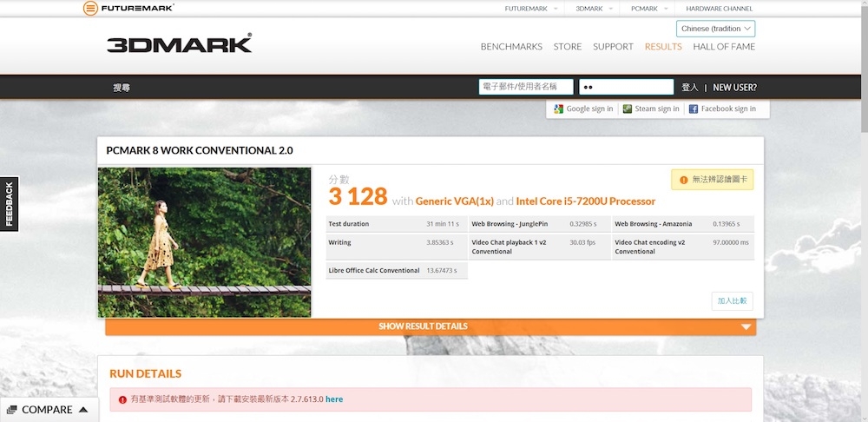Click the Compare stack icon
The width and height of the screenshot is (868, 422).
(x=12, y=410)
